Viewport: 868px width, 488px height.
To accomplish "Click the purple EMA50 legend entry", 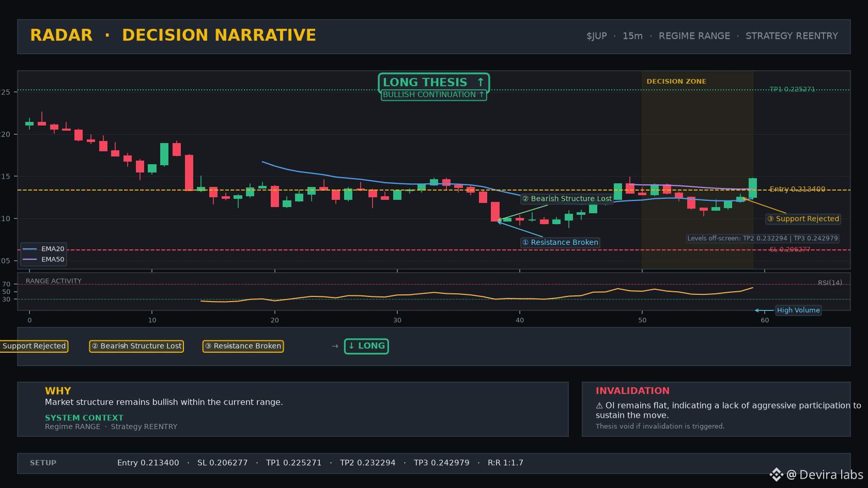I will [43, 259].
